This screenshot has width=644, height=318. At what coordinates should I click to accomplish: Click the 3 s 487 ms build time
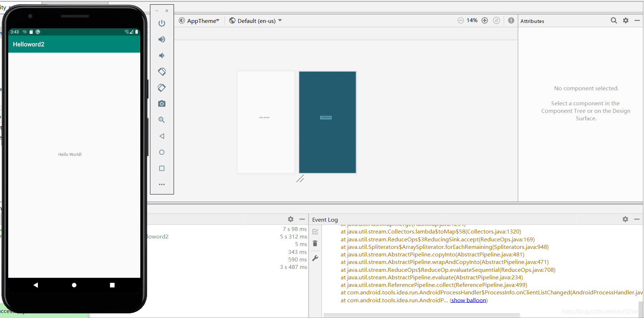294,267
